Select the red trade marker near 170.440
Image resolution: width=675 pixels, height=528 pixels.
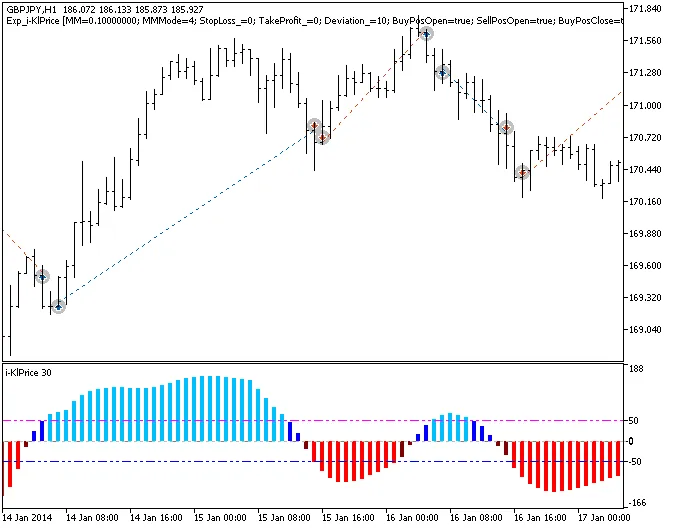522,172
